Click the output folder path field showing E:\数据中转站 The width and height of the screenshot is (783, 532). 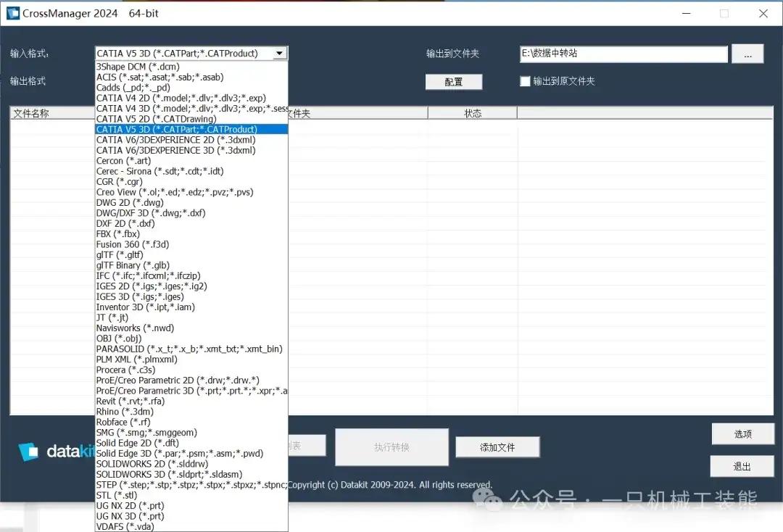[x=623, y=54]
